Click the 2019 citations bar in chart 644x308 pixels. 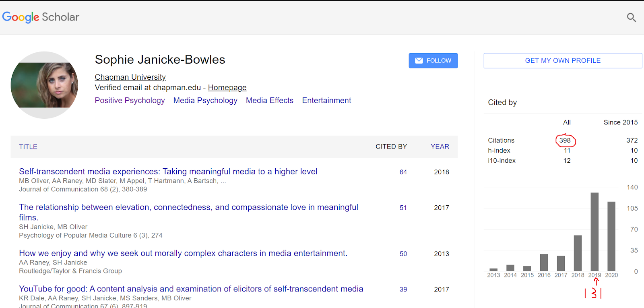click(x=594, y=232)
